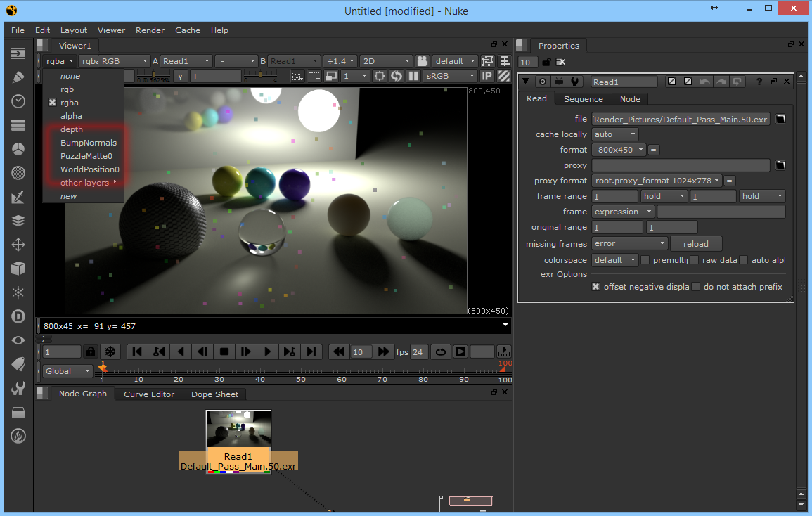
Task: Click the clear all panels icon in Properties
Action: 561,62
